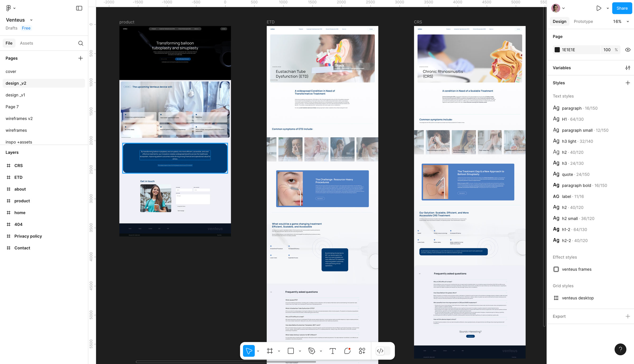Select the ETD frame title on canvas
The width and height of the screenshot is (634, 364).
(x=271, y=22)
